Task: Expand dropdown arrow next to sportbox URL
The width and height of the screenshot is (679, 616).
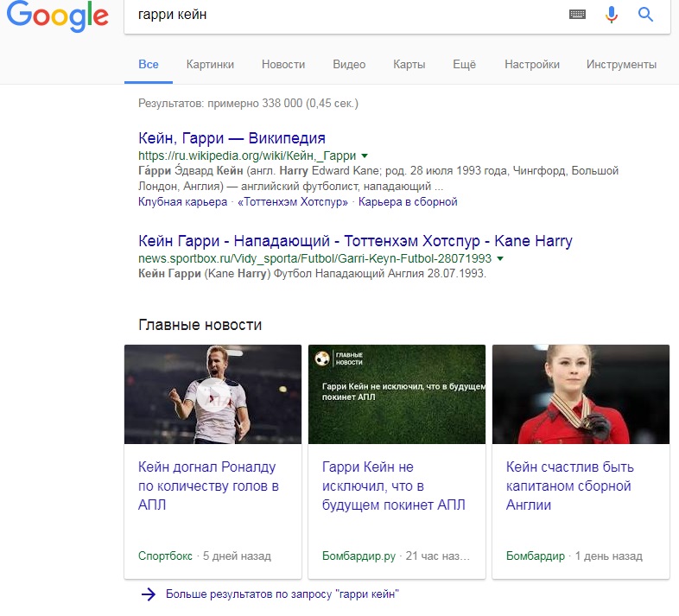Action: [x=500, y=258]
